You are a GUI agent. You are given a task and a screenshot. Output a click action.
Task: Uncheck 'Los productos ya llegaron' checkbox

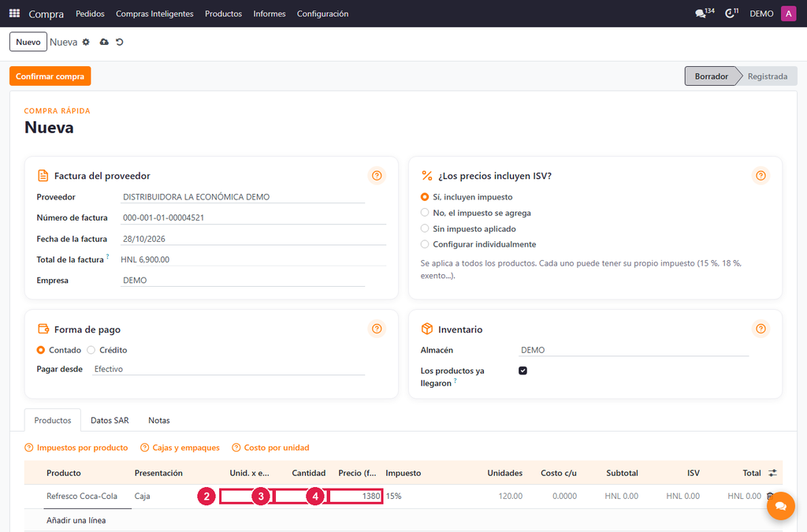pyautogui.click(x=523, y=370)
